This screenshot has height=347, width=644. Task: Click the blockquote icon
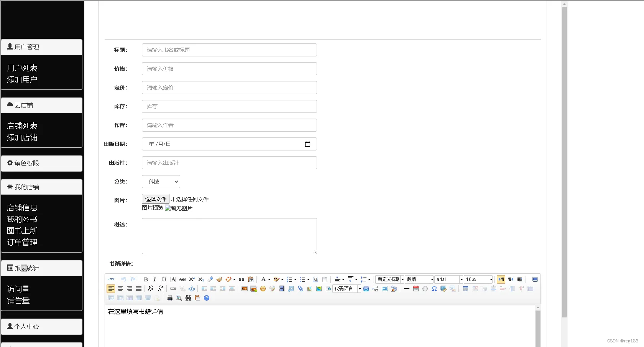coord(242,279)
